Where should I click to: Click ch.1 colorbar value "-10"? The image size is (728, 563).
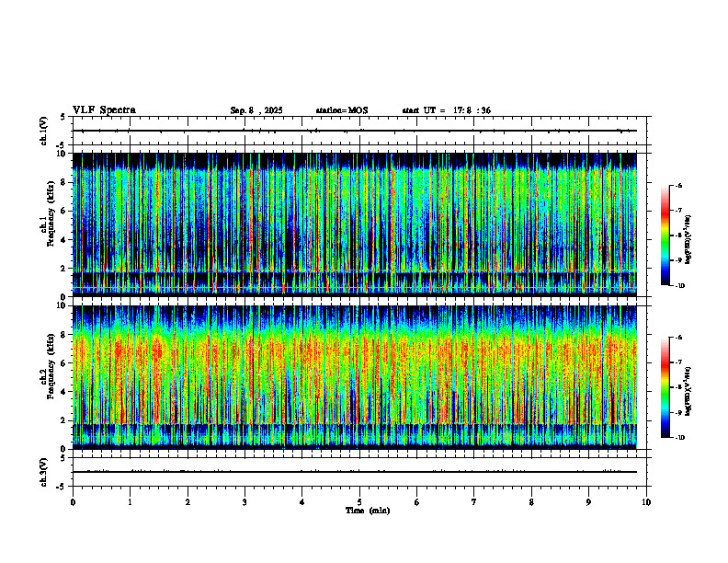[x=680, y=286]
